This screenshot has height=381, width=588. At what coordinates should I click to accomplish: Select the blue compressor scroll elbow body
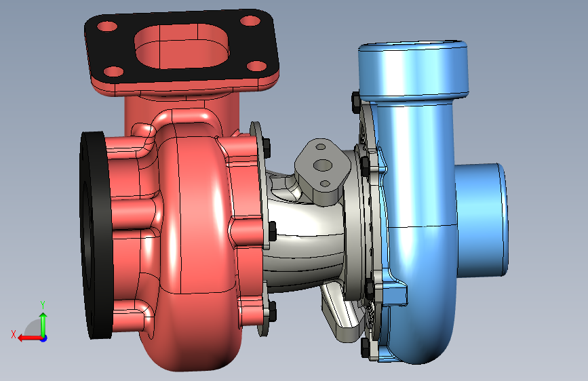tap(418, 233)
